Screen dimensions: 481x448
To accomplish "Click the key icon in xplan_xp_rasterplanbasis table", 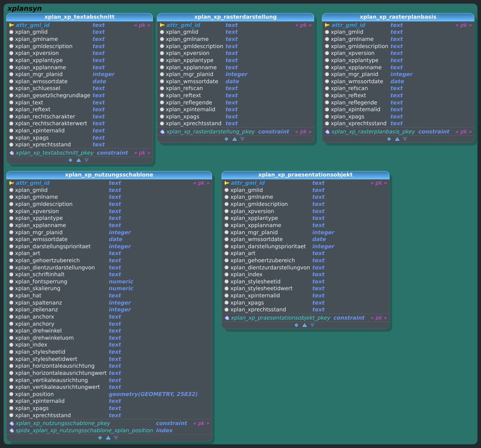I will tap(327, 25).
